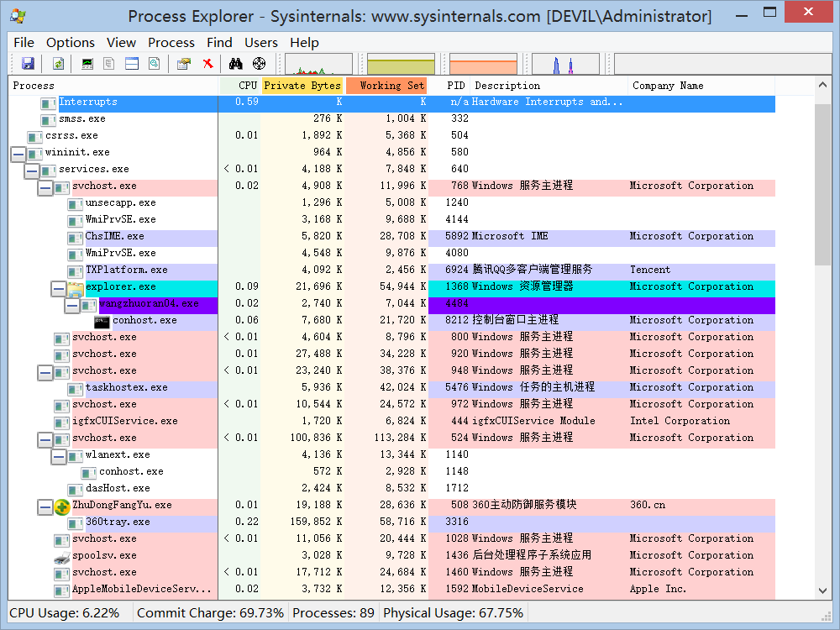
Task: Open the Process menu
Action: click(171, 42)
